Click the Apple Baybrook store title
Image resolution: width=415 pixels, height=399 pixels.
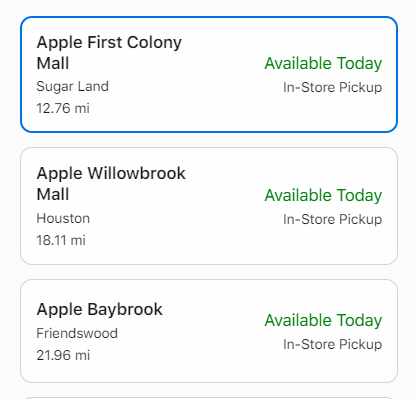tap(99, 309)
